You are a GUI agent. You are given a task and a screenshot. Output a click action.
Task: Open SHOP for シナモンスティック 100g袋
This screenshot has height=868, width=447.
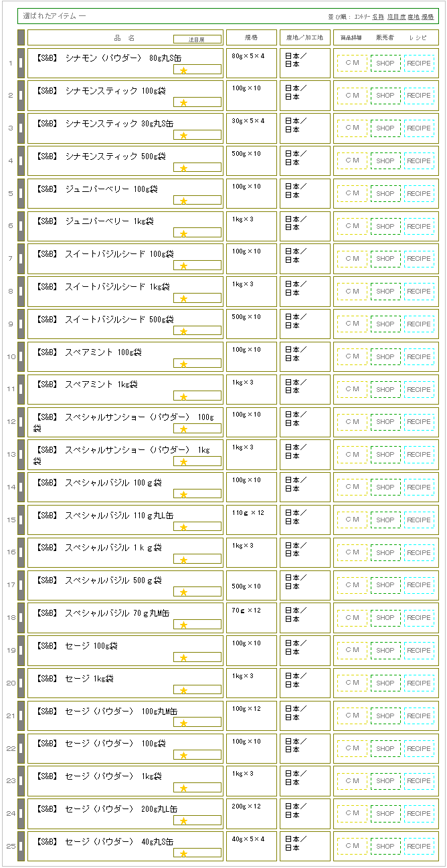tap(385, 96)
